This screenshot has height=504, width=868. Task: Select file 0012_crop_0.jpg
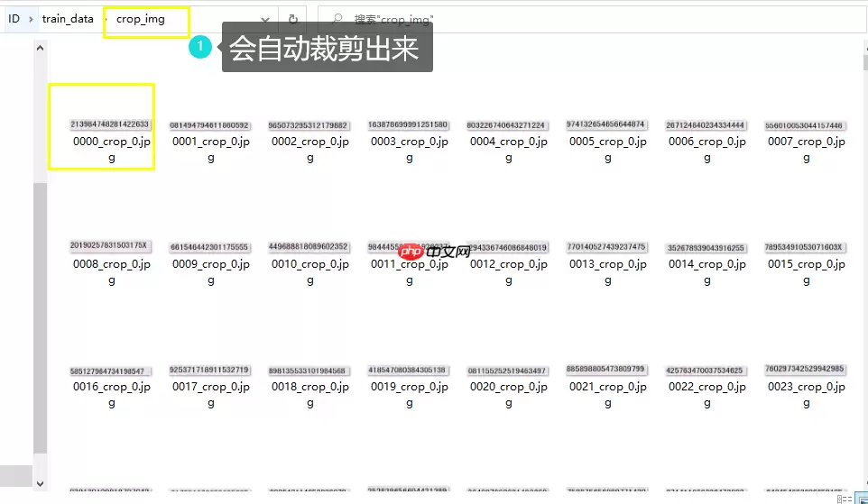509,263
